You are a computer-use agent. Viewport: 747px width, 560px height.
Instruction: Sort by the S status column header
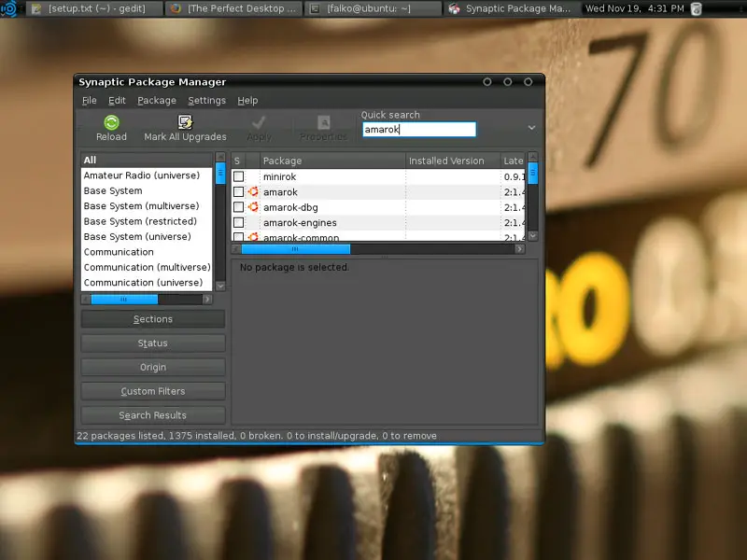coord(238,161)
